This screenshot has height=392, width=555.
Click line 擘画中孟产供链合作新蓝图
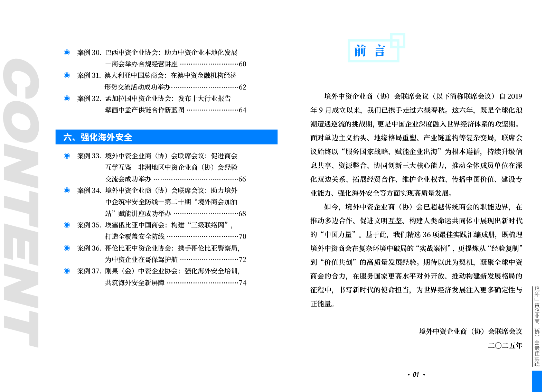coord(145,110)
